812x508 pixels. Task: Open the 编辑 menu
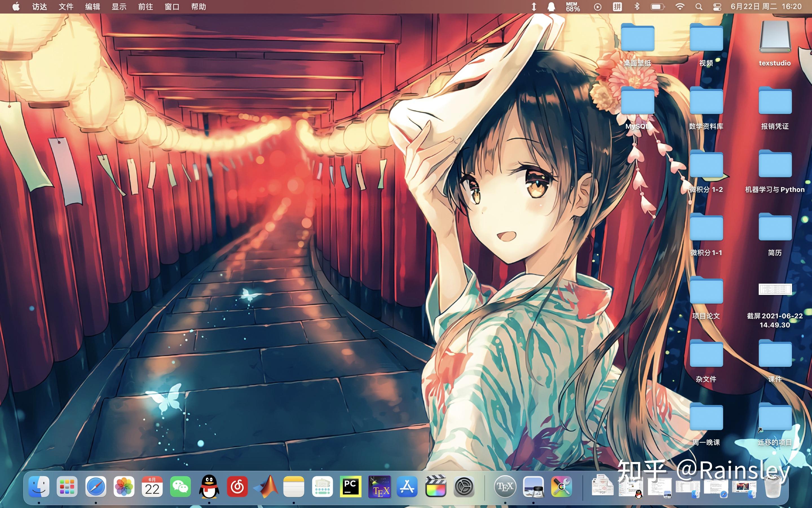(x=92, y=7)
